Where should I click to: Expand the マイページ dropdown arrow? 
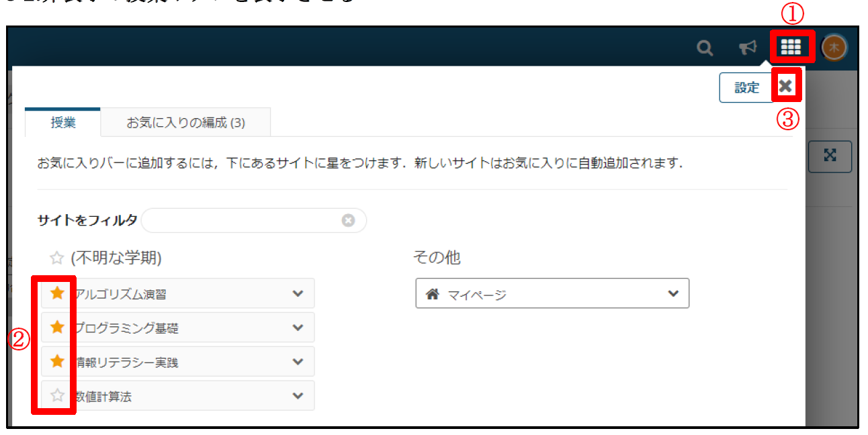point(673,294)
